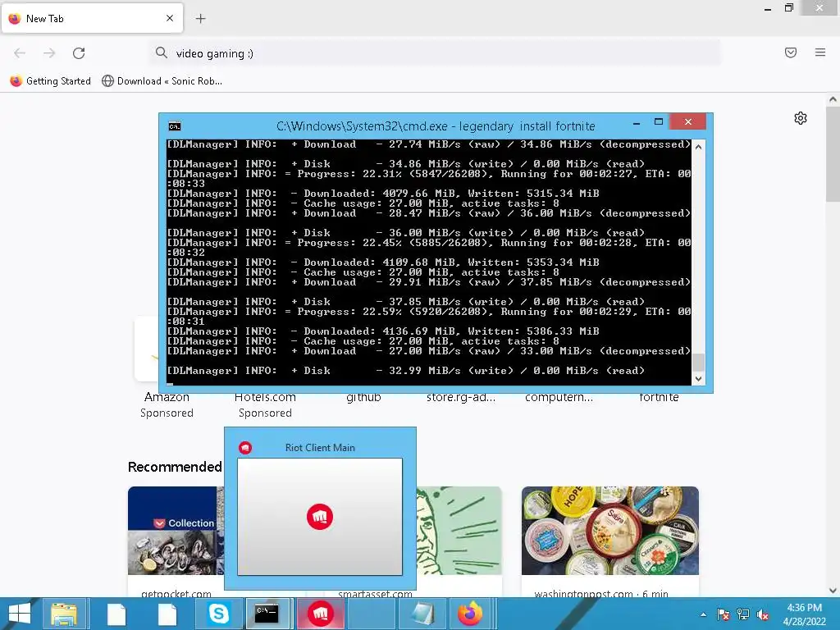Screen dimensions: 840x630
Task: Open the first blank document taskbar icon
Action: click(116, 614)
